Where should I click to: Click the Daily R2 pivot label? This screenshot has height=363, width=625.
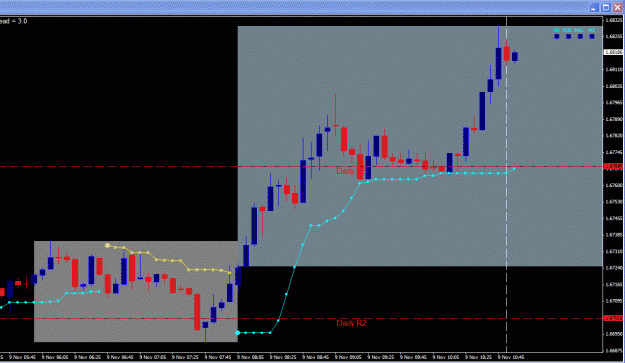coord(351,323)
